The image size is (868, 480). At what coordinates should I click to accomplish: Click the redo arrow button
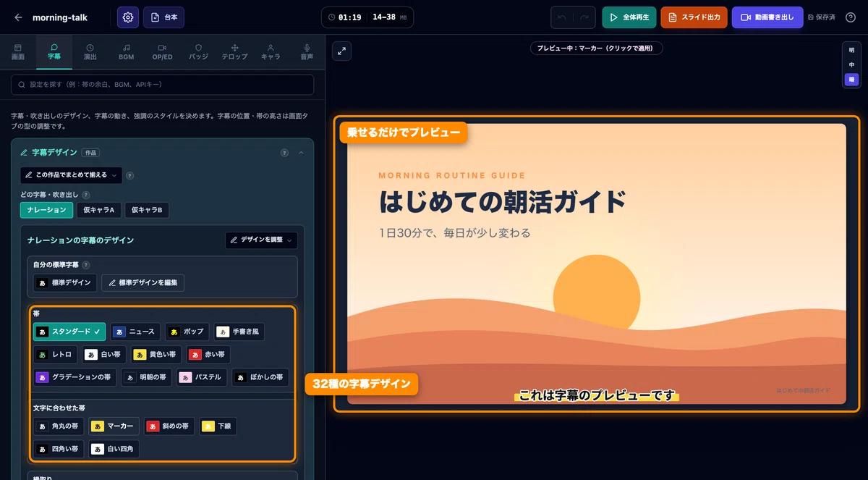pos(585,17)
